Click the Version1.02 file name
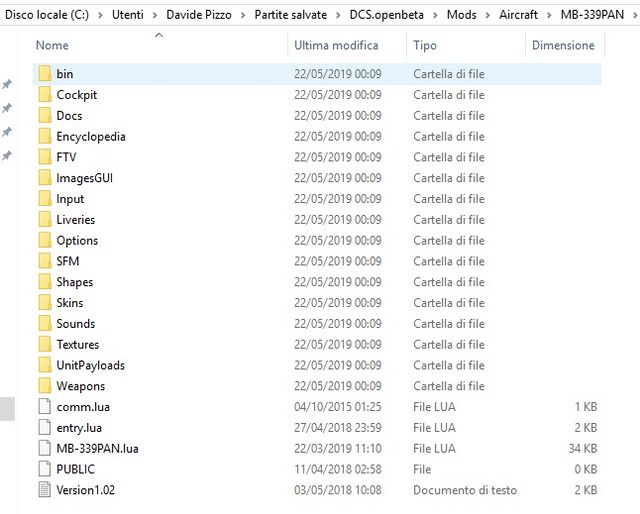The image size is (640, 514). pos(86,490)
